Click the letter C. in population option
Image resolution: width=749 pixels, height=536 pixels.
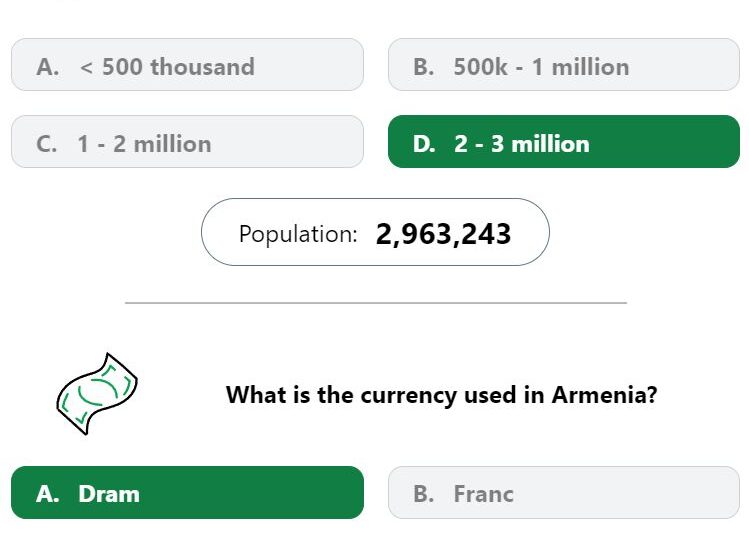[x=46, y=144]
